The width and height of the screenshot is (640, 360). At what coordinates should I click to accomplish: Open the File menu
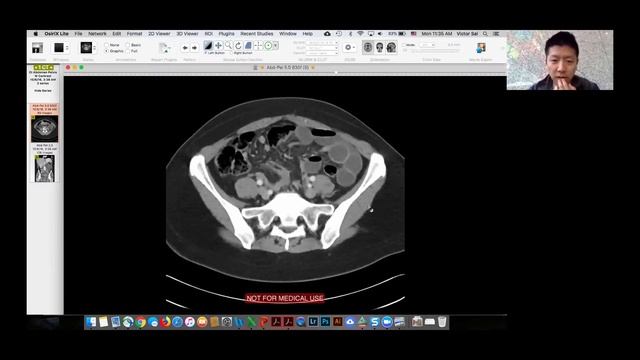[78, 34]
